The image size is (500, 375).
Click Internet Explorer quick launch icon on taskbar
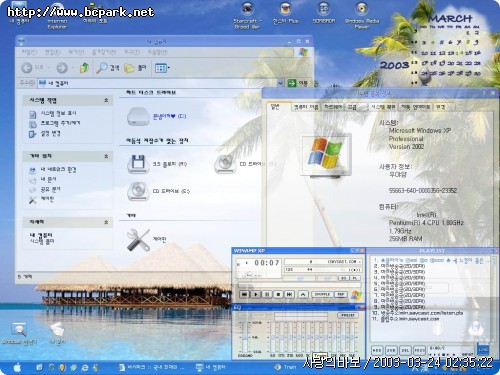coord(85,367)
